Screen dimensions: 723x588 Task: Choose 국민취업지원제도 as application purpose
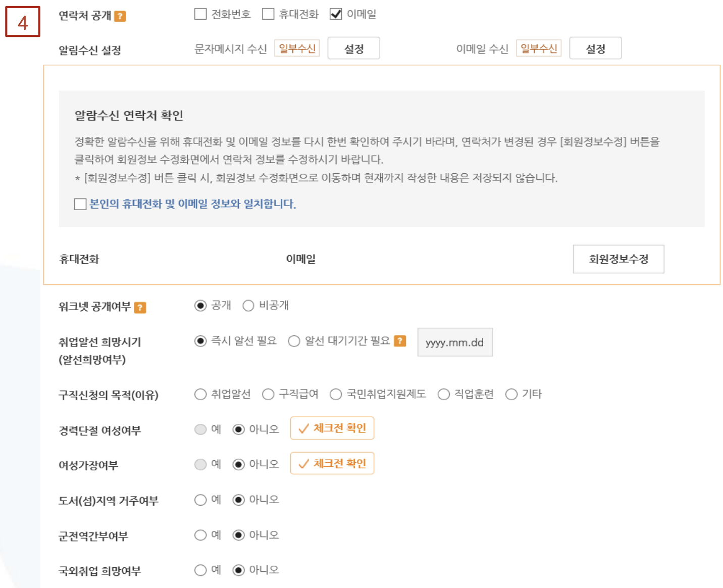pyautogui.click(x=335, y=394)
